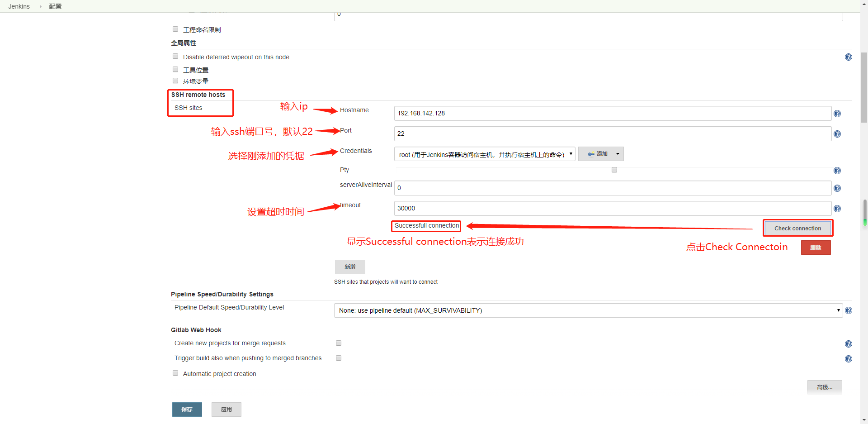Image resolution: width=868 pixels, height=424 pixels.
Task: Click the Successfull connection status text
Action: click(x=427, y=225)
